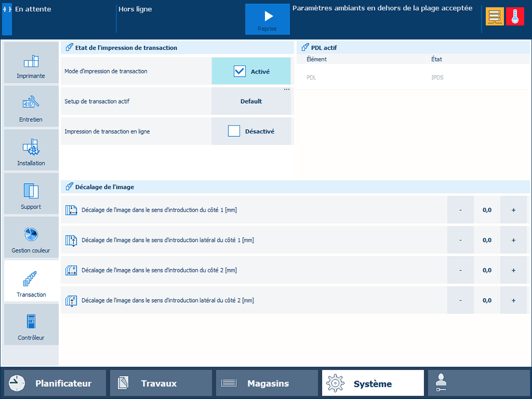Select the Installation sidebar icon
The image size is (532, 399).
click(x=31, y=151)
